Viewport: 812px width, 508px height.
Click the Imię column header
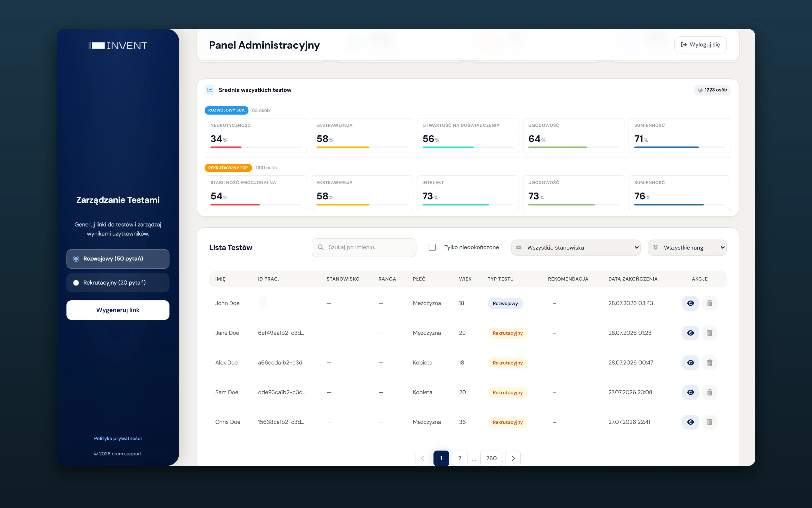[220, 279]
